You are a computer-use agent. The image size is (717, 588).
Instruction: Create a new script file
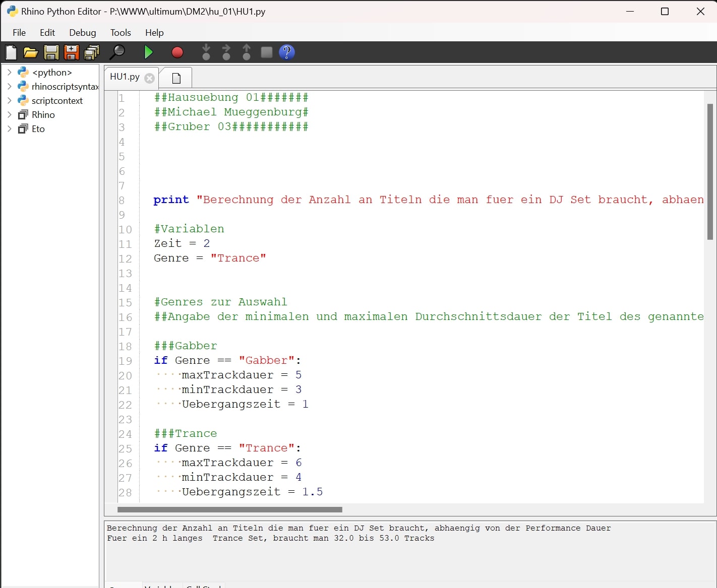(x=11, y=52)
